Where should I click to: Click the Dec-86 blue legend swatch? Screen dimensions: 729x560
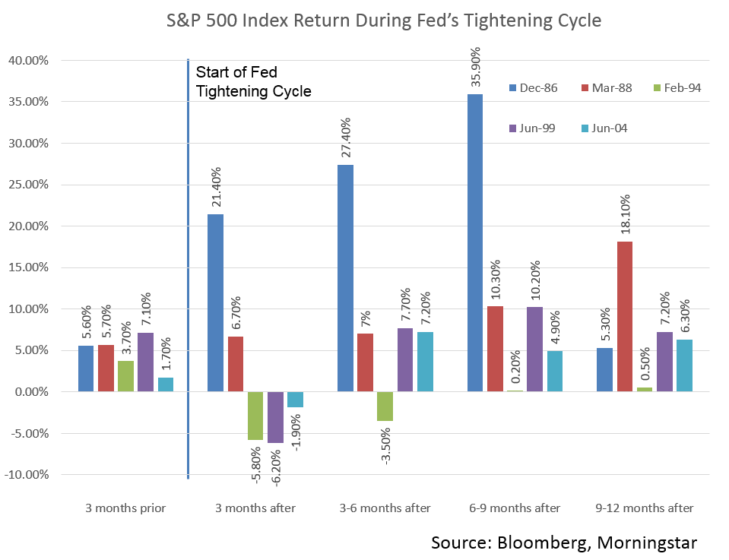tap(513, 88)
